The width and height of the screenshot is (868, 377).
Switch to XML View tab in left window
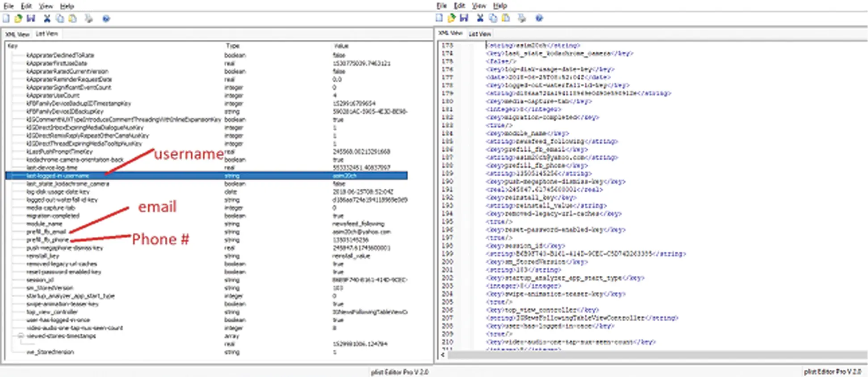(17, 34)
